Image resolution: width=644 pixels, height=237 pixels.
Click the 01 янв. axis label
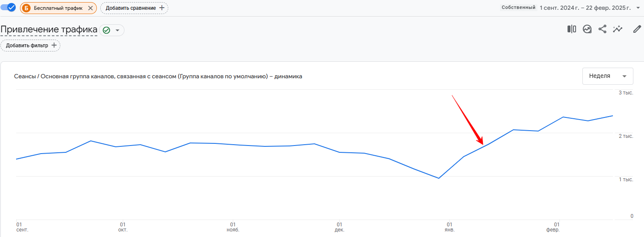pyautogui.click(x=449, y=227)
